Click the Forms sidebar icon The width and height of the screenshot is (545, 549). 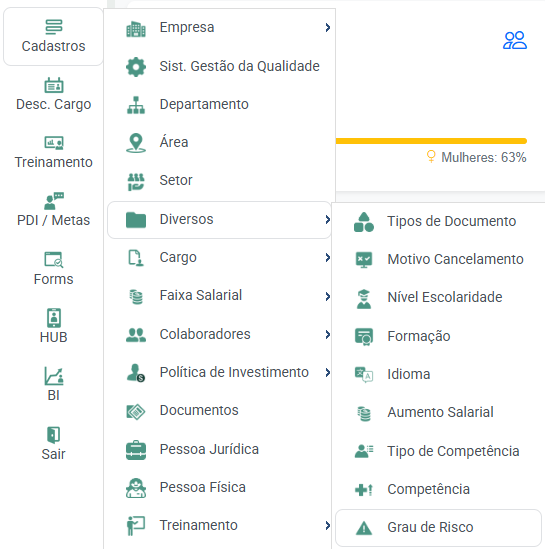[54, 260]
